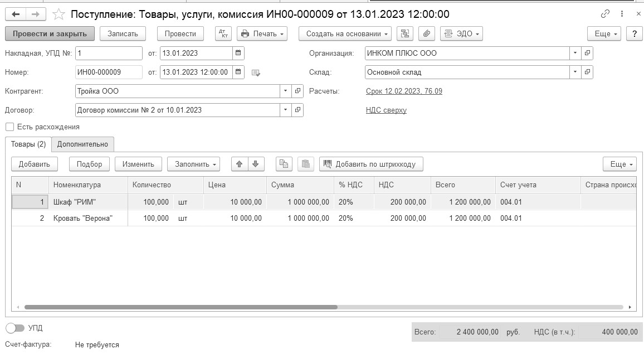Open the Организация ИНКОМ ПЛЮС ООО card
644x354 pixels.
pos(587,53)
